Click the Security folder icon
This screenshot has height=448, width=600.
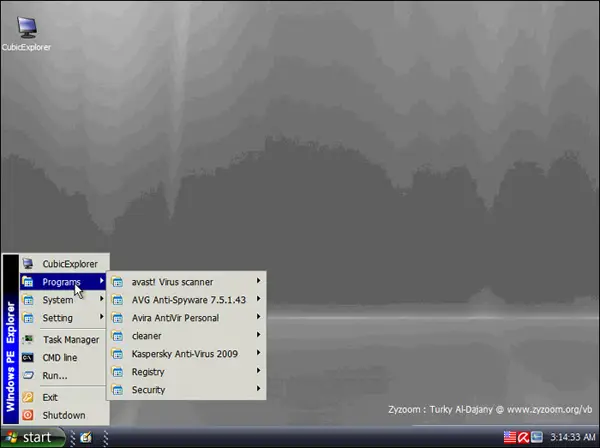click(x=117, y=390)
